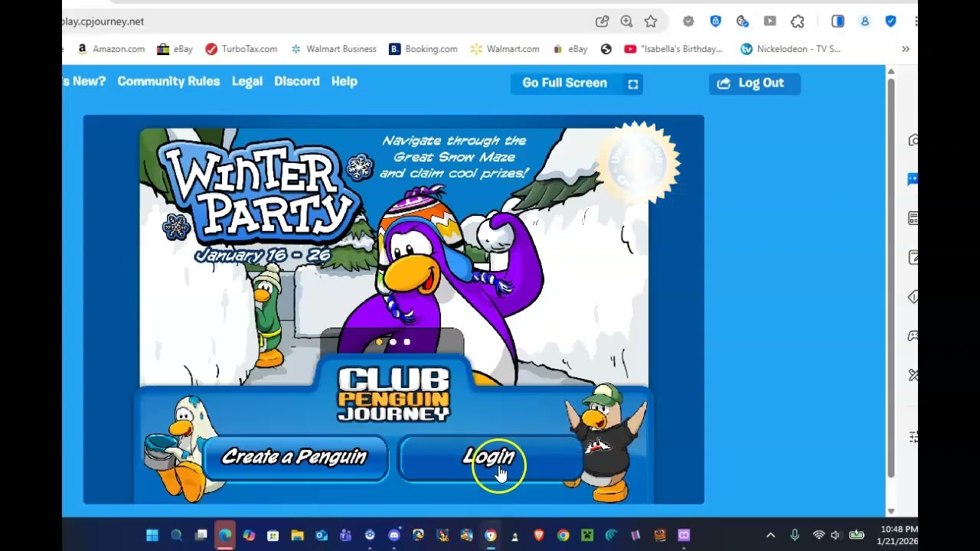
Task: Open Discord from the taskbar
Action: (x=394, y=535)
